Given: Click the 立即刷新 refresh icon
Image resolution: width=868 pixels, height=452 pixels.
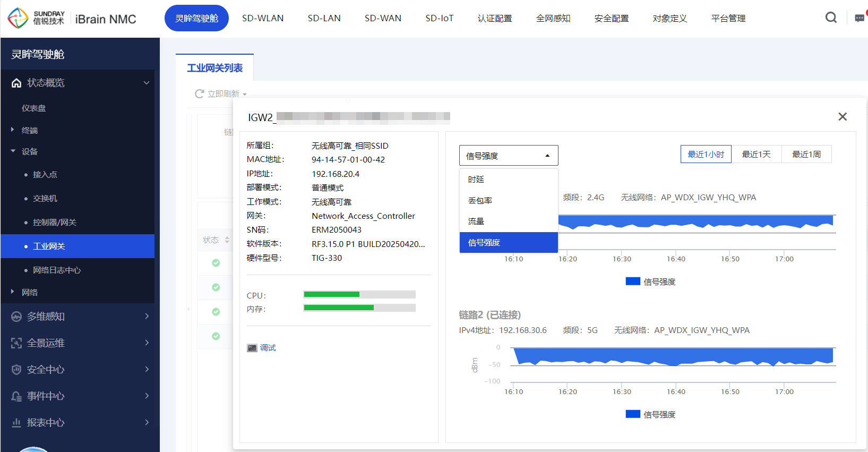Looking at the screenshot, I should (200, 94).
